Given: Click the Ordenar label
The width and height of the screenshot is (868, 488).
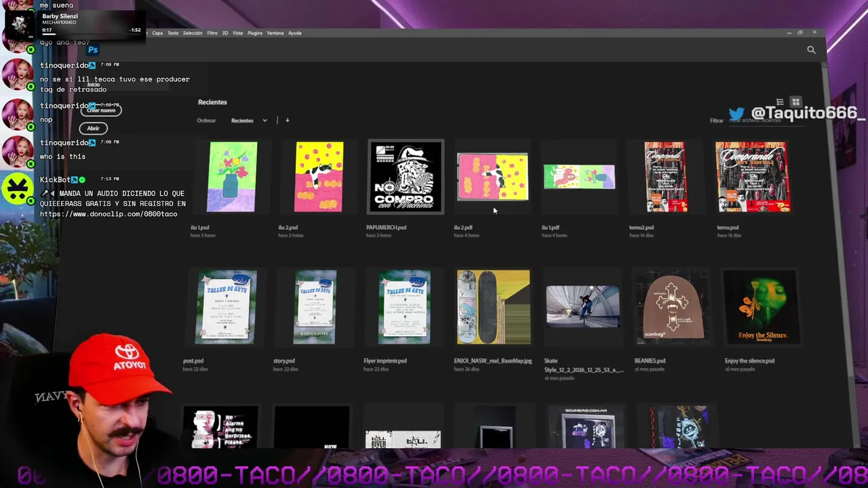Looking at the screenshot, I should [206, 121].
